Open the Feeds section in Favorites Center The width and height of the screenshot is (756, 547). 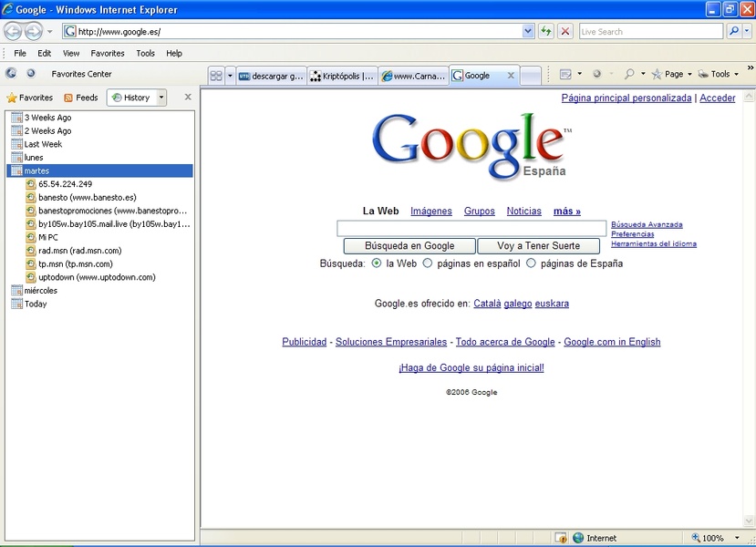[x=80, y=98]
